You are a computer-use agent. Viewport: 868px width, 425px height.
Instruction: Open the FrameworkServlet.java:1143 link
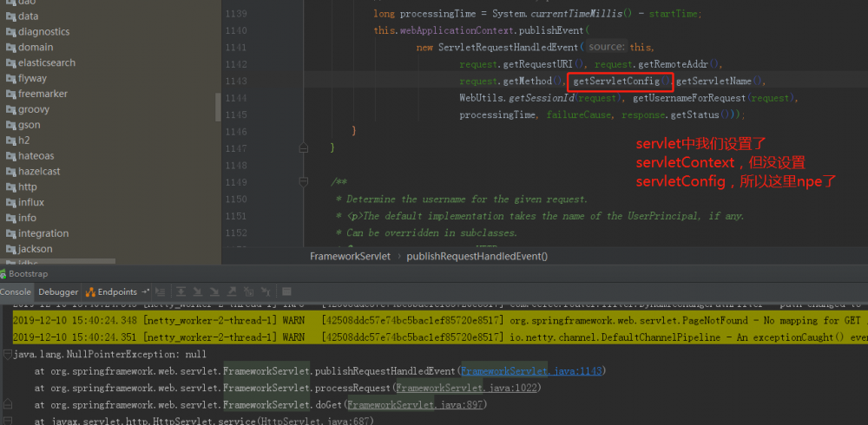pos(531,370)
